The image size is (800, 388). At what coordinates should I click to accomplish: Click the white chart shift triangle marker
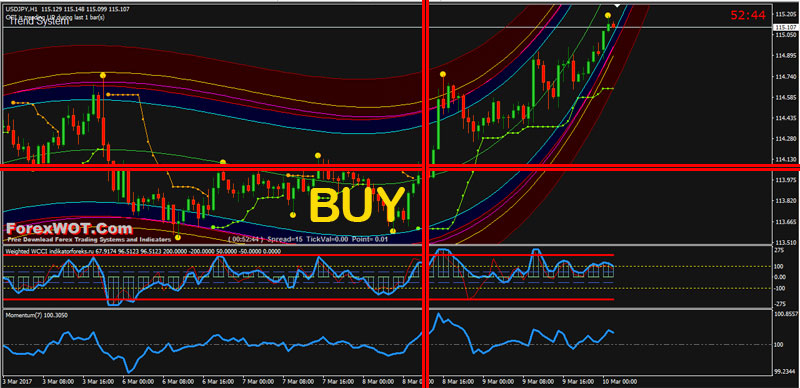[x=617, y=5]
